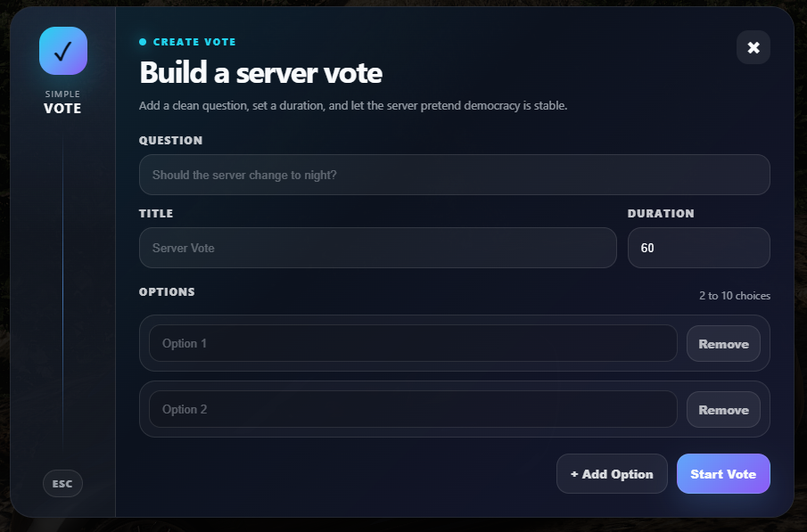
Task: Close the vote builder with the X button
Action: click(x=753, y=47)
